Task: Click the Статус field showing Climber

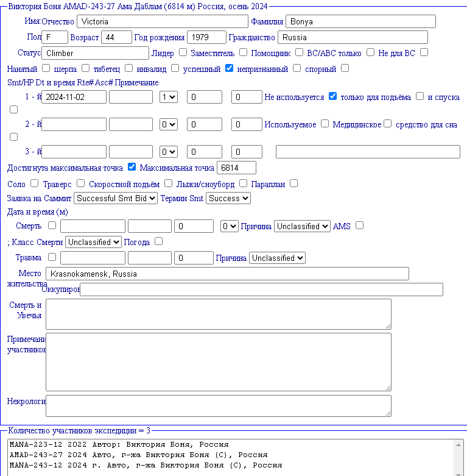Action: pyautogui.click(x=95, y=53)
